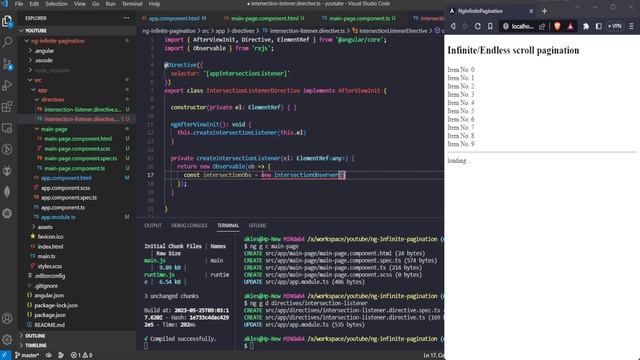Collapse the main-page folder
The height and width of the screenshot is (360, 640).
tap(54, 129)
